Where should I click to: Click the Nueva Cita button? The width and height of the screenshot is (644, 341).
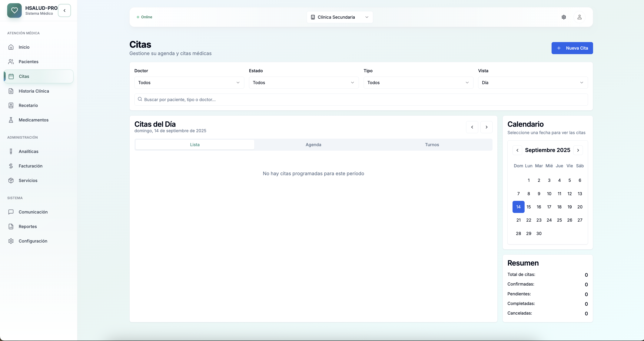[x=572, y=48]
